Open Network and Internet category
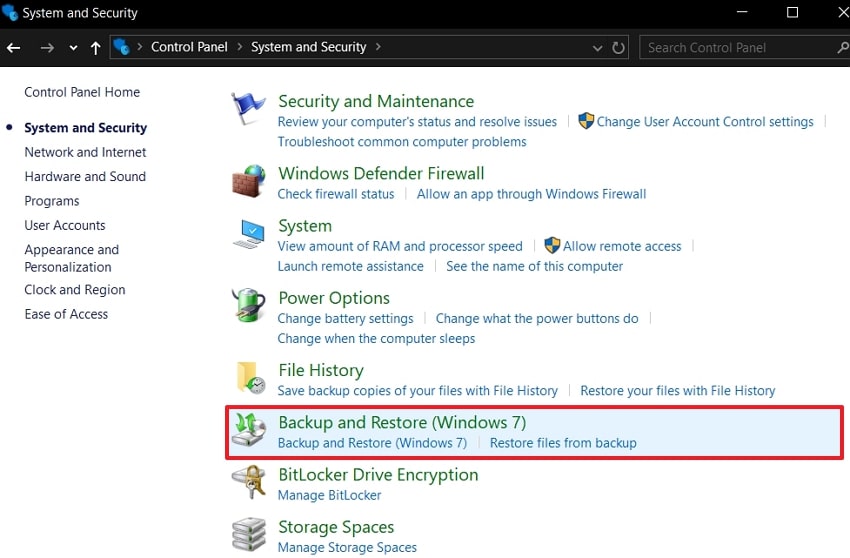The height and width of the screenshot is (558, 850). (85, 152)
